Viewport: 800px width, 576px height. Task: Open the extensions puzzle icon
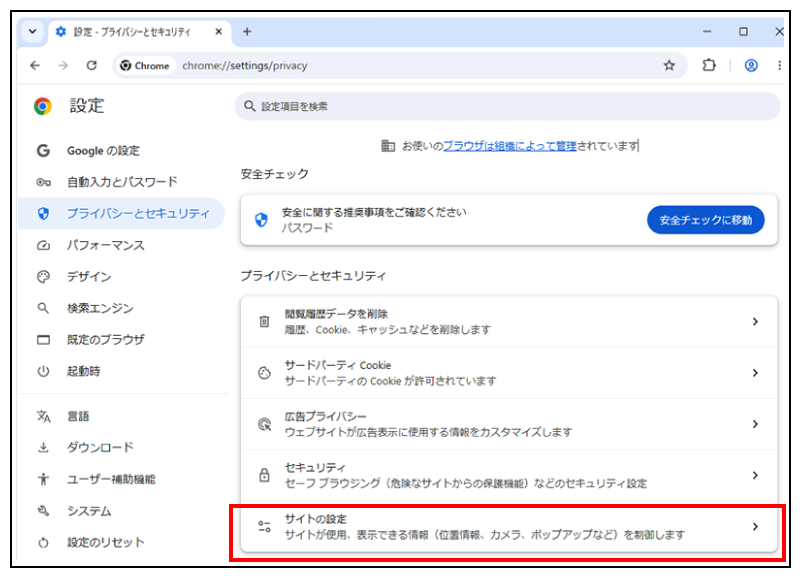click(709, 65)
